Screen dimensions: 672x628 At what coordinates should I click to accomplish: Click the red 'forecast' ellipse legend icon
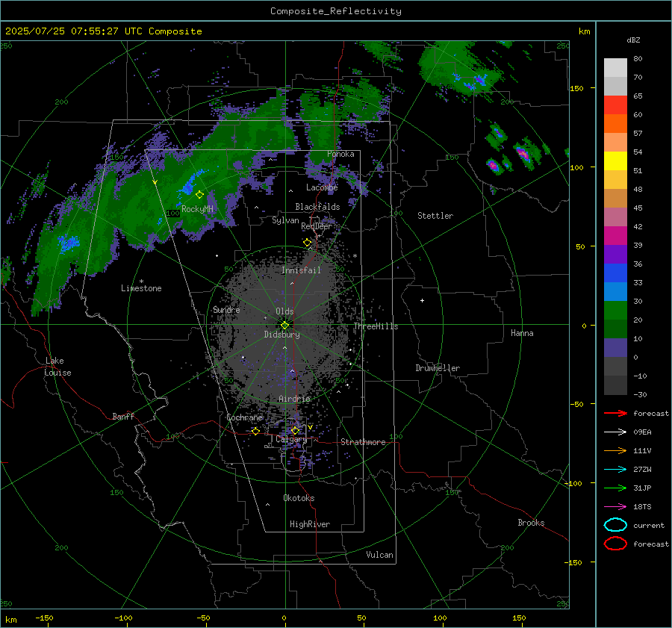pos(615,544)
